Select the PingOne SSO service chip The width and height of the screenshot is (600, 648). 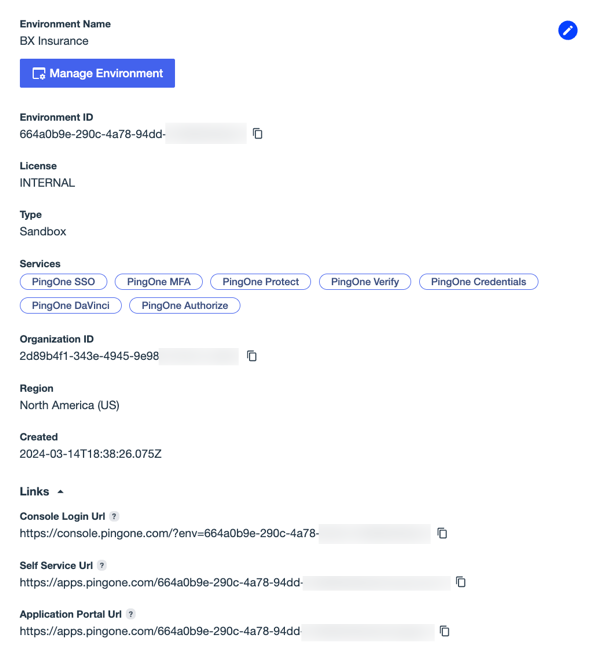(63, 282)
